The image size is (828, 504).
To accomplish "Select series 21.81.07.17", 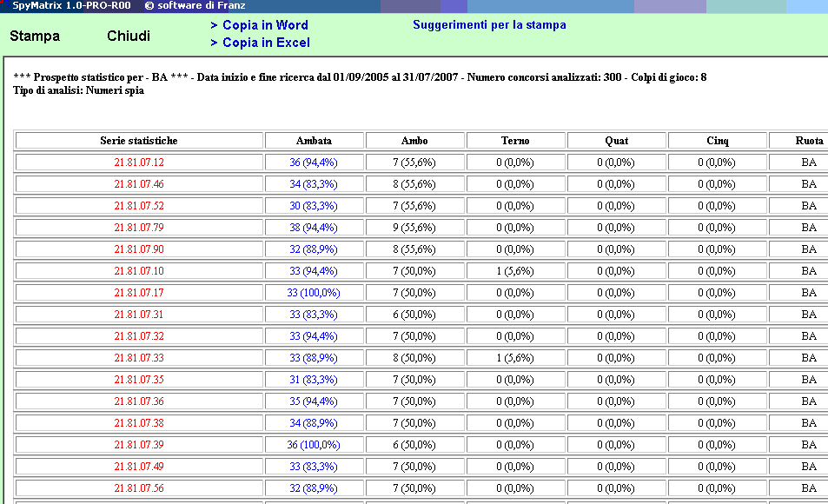I will (139, 292).
